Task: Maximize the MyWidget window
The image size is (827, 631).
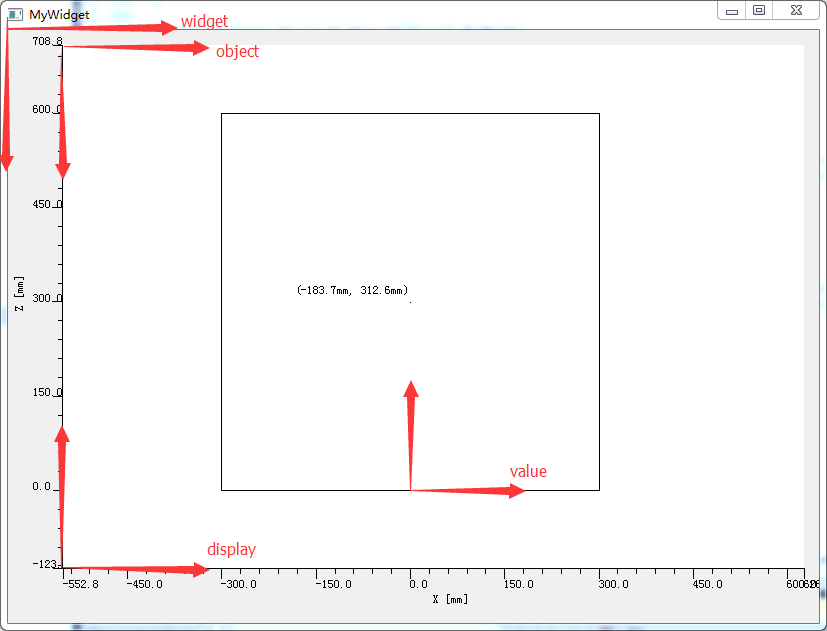Action: 759,11
